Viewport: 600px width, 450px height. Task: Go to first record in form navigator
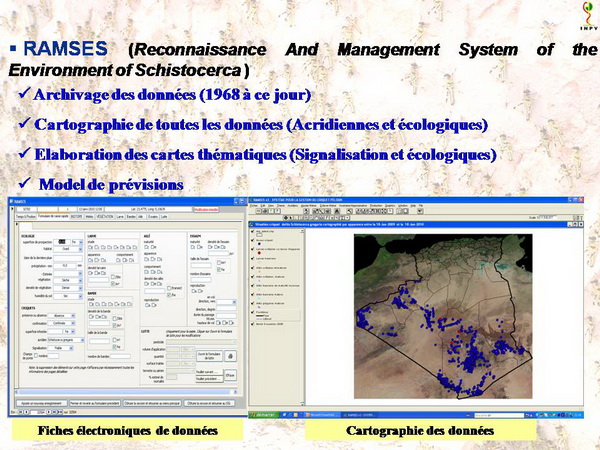[x=21, y=412]
